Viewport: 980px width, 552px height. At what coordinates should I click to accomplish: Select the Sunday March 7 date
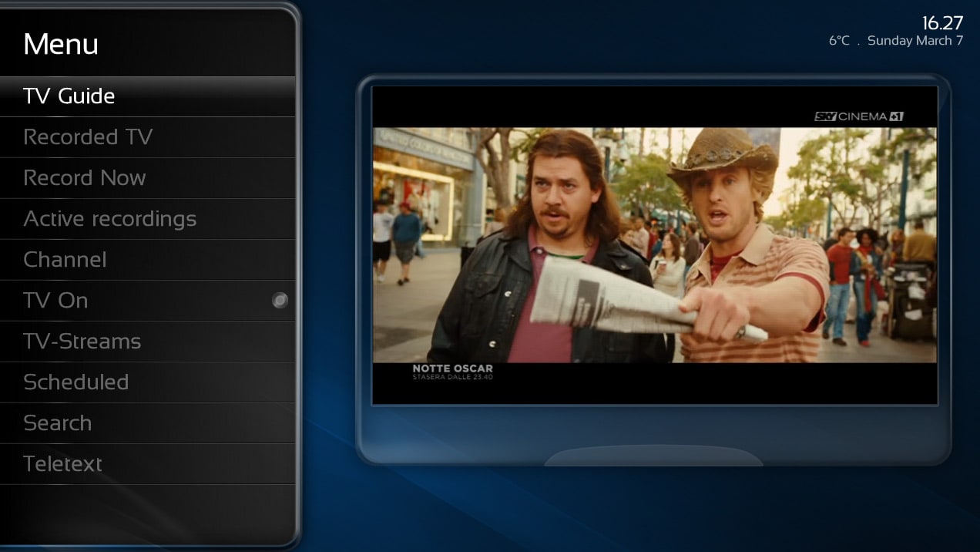pyautogui.click(x=915, y=41)
